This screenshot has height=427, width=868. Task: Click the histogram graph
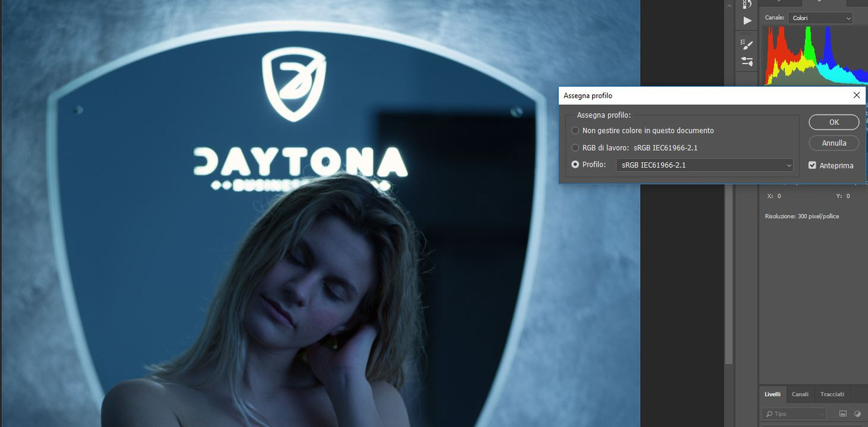coord(816,56)
